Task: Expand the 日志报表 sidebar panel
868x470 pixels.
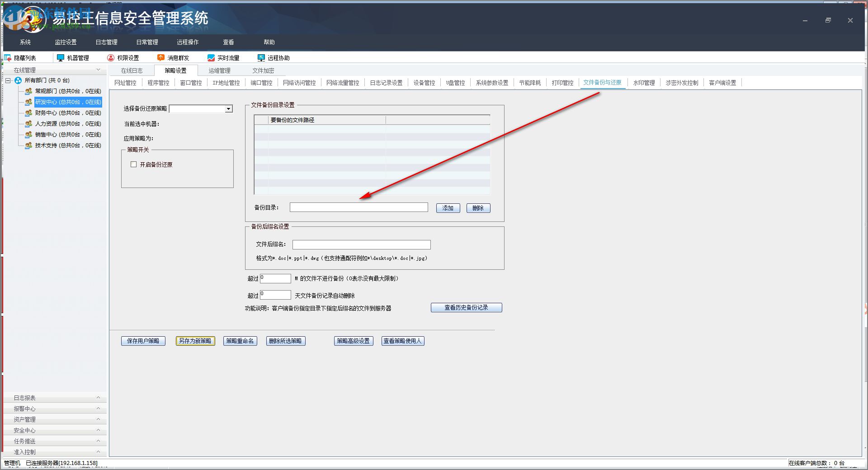Action: 98,398
